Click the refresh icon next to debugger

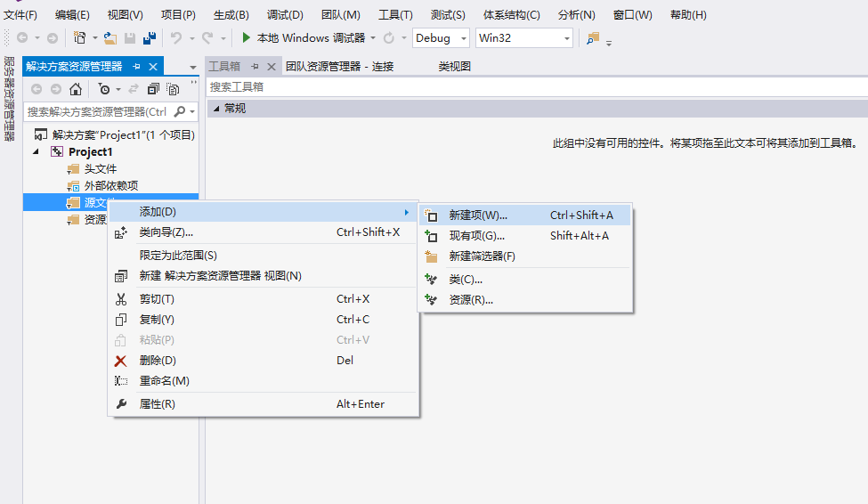(389, 37)
